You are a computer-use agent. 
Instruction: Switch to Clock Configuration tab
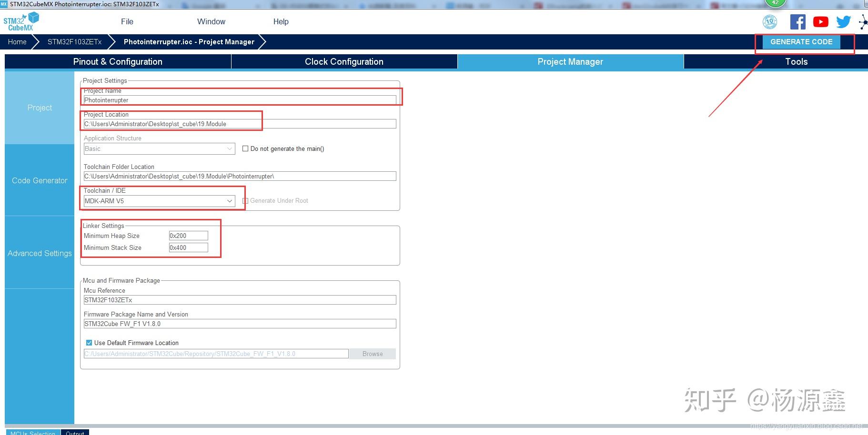(x=344, y=62)
